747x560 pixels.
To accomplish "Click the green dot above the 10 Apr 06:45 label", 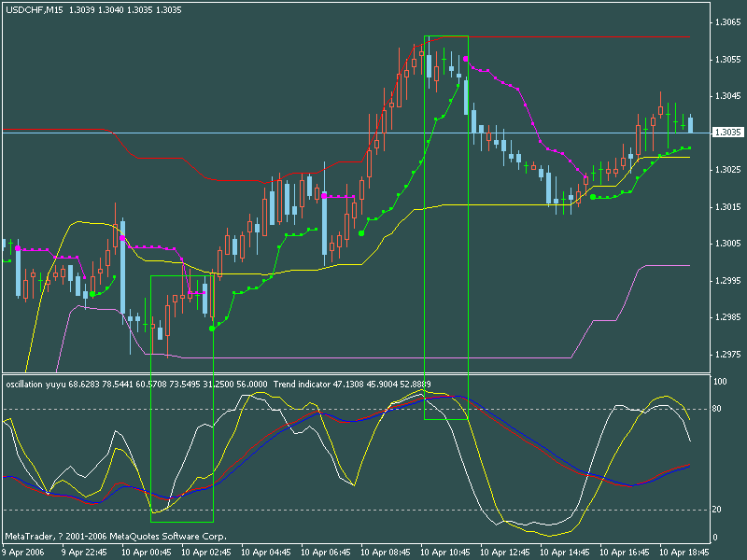I will point(361,233).
